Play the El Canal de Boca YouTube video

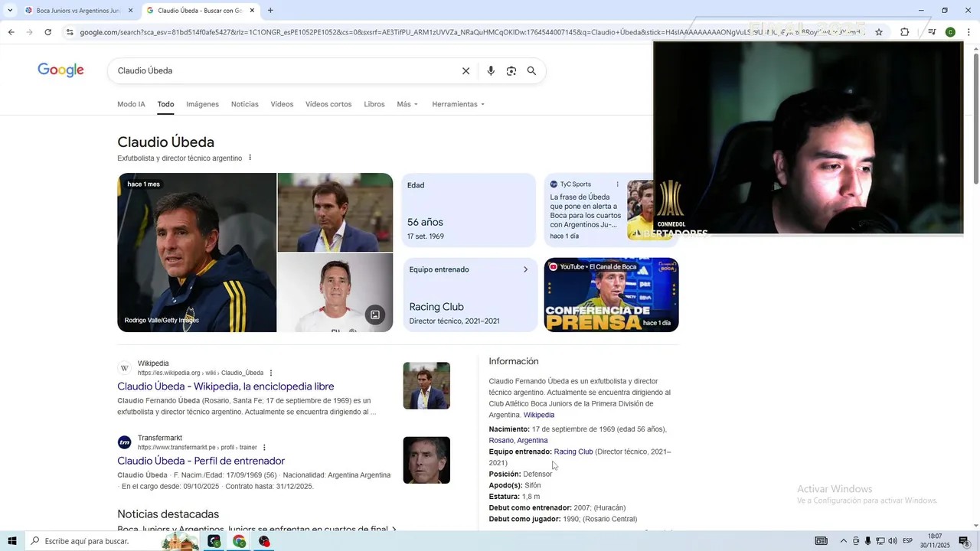coord(611,295)
